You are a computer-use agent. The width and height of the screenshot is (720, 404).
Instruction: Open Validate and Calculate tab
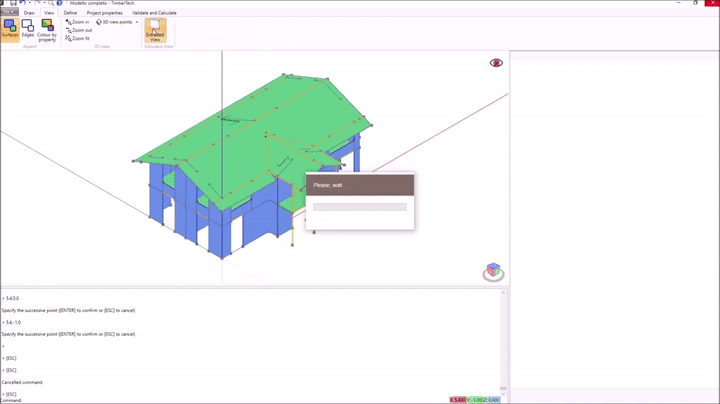tap(154, 13)
